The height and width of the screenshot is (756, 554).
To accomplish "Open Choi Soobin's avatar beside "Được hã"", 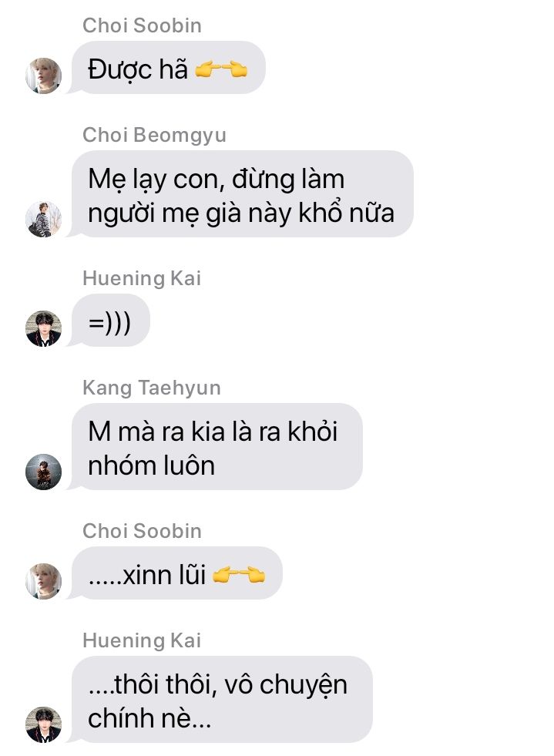I will coord(43,76).
